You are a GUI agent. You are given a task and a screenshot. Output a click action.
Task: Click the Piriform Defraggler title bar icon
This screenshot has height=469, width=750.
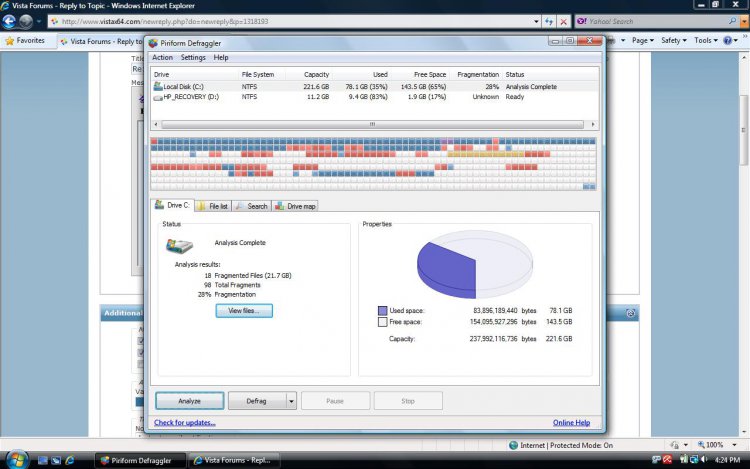(153, 43)
